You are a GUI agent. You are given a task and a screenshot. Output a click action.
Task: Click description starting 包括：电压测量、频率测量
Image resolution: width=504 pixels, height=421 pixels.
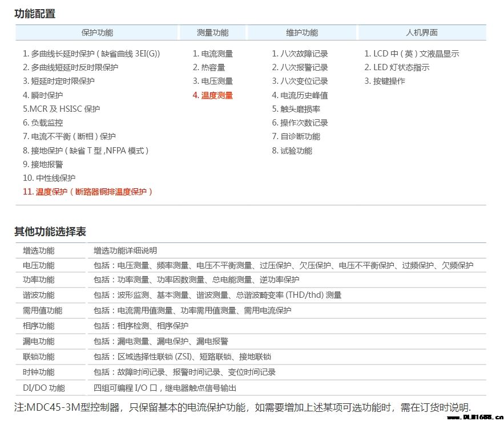(x=283, y=266)
